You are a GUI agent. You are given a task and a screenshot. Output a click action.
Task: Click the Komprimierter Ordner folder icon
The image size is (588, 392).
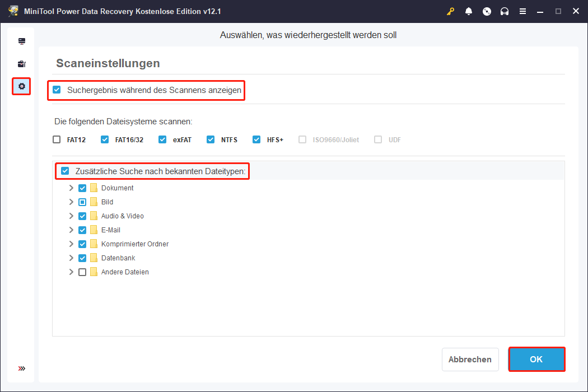tap(94, 244)
